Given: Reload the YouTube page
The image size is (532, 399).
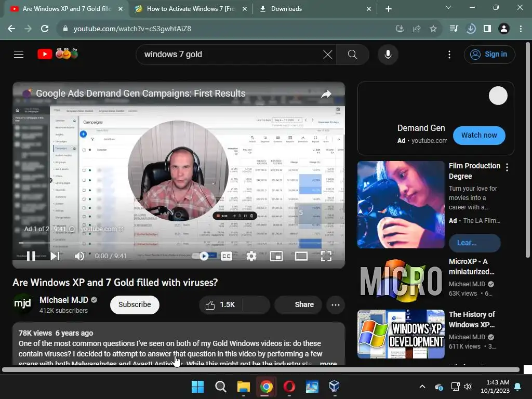Looking at the screenshot, I should (x=45, y=29).
